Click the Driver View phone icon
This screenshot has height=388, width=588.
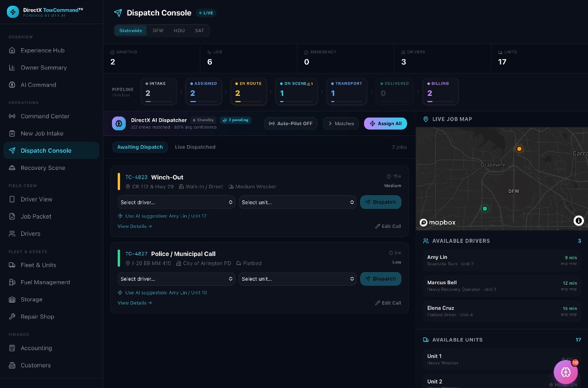[12, 199]
